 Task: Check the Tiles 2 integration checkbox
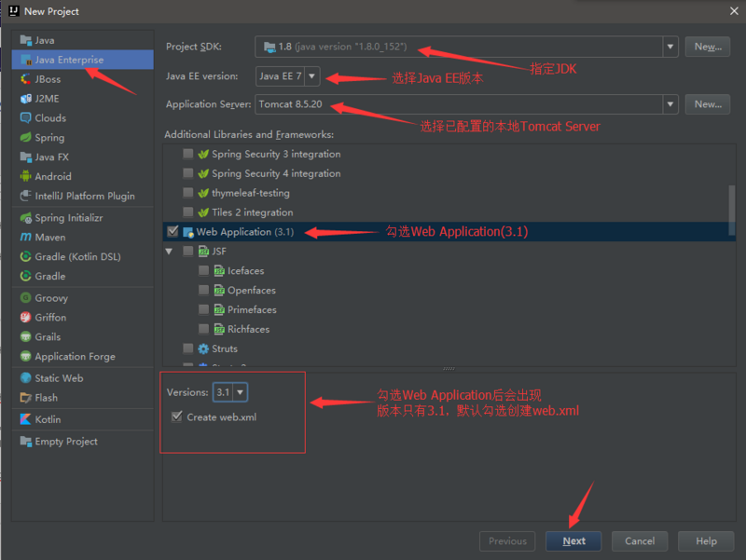188,212
